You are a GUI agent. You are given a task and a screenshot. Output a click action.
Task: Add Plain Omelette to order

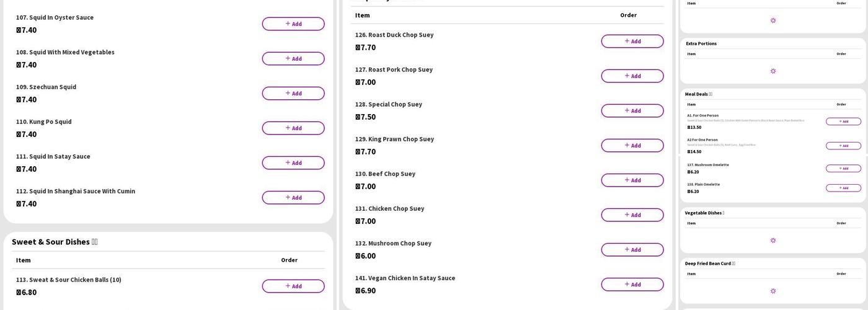[x=843, y=188]
